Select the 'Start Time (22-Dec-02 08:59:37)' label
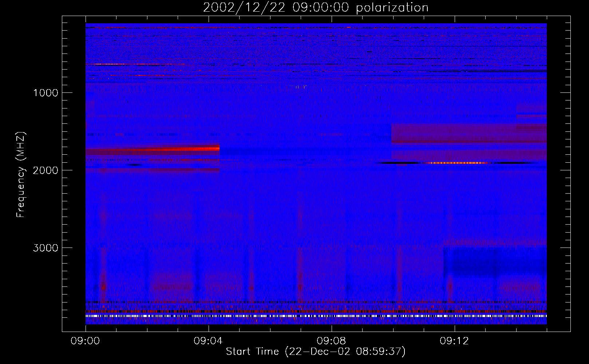 click(x=316, y=351)
